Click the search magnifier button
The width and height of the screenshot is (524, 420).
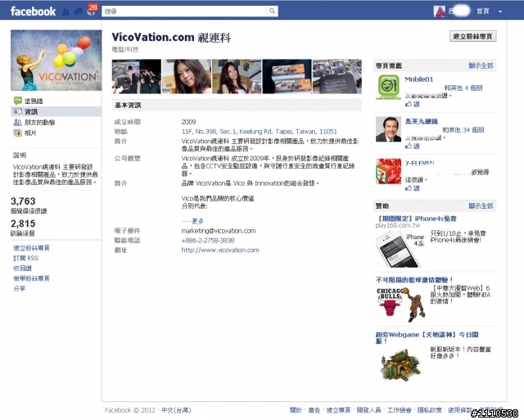(273, 11)
